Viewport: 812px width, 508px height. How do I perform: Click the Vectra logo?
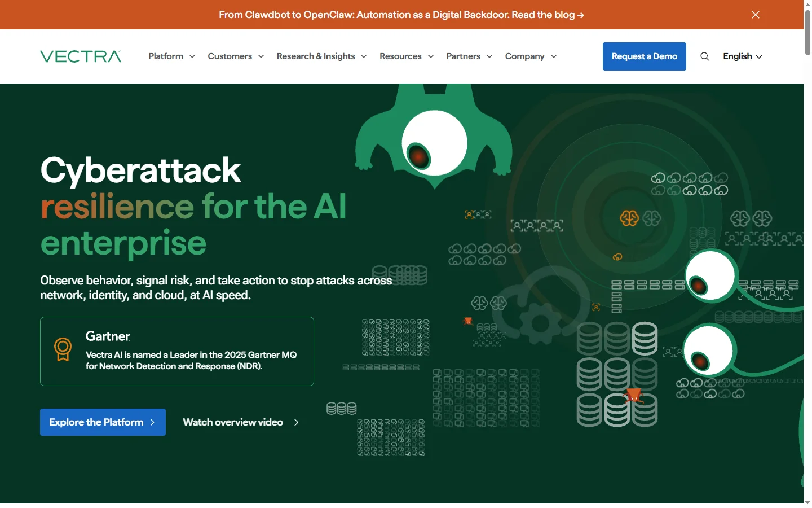point(81,56)
